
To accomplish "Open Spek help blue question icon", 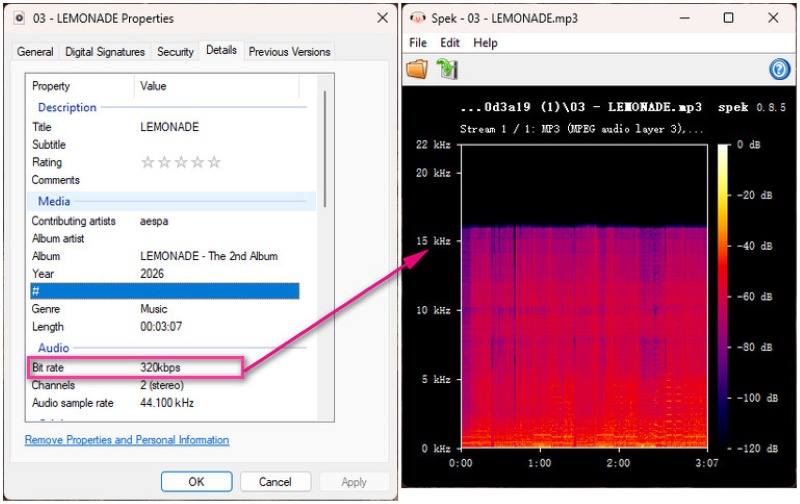I will pos(779,69).
